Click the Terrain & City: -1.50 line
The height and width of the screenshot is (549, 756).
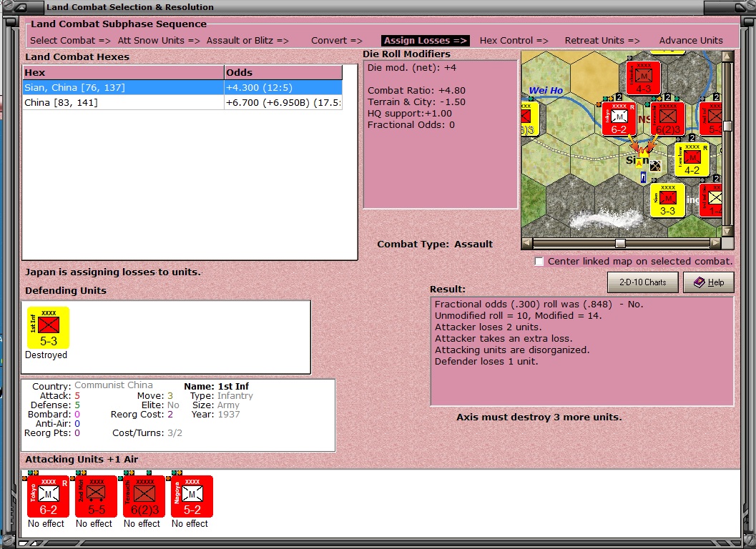pos(416,102)
